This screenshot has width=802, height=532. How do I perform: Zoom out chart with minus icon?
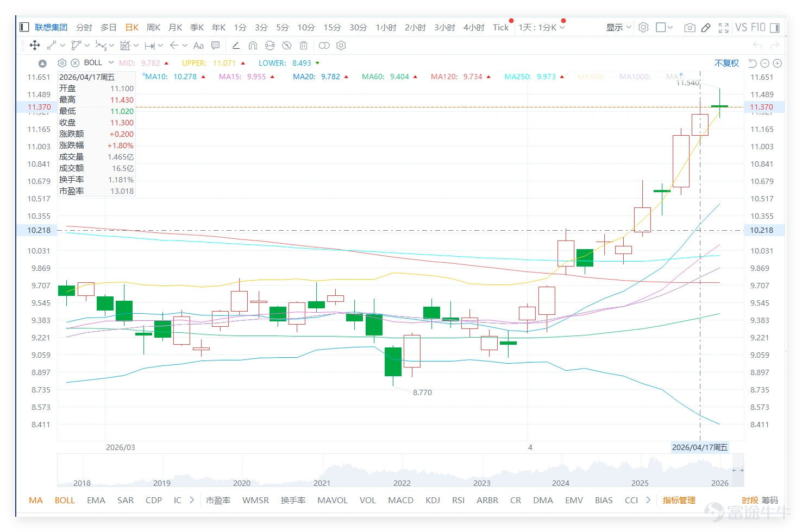(x=765, y=64)
